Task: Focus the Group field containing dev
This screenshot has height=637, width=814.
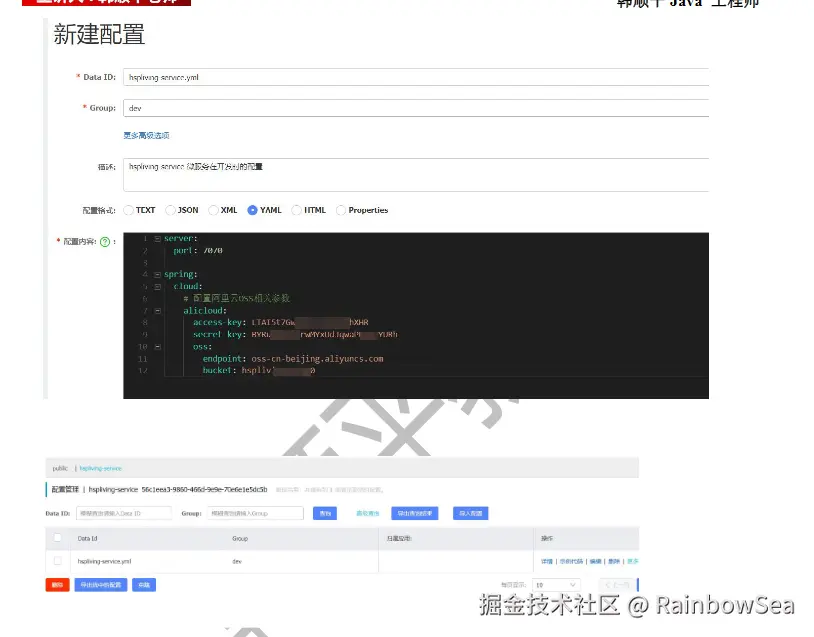Action: pyautogui.click(x=416, y=108)
